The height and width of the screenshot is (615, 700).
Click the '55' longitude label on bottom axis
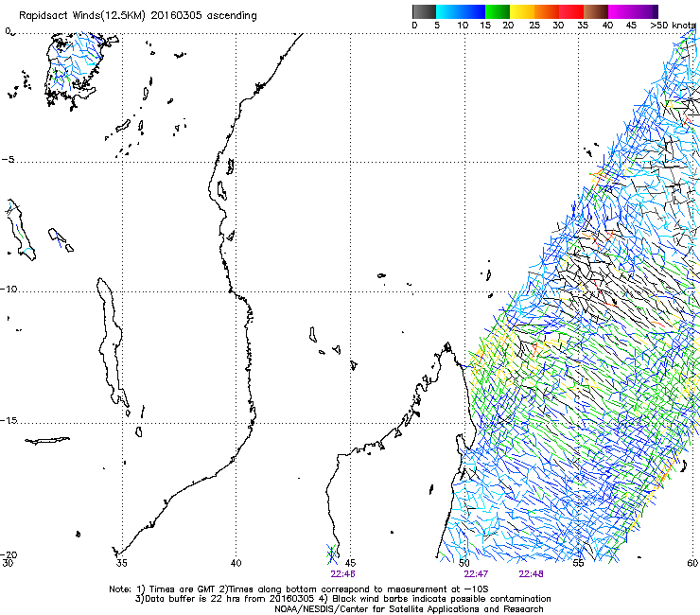[578, 563]
